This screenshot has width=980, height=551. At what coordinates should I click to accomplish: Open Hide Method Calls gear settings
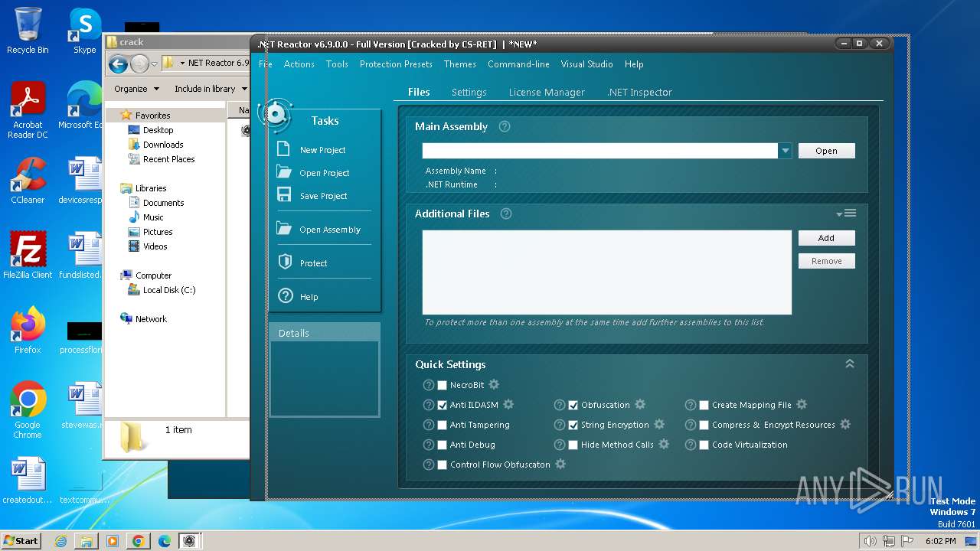664,444
